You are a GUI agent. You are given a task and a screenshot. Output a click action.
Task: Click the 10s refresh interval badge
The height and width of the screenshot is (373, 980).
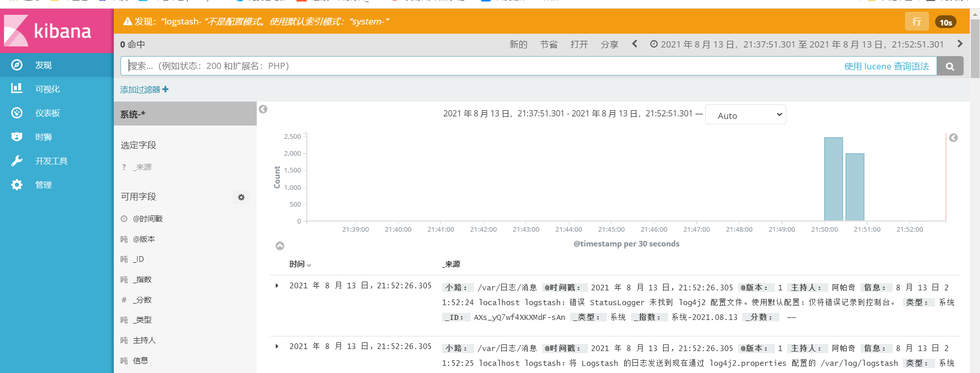point(946,22)
